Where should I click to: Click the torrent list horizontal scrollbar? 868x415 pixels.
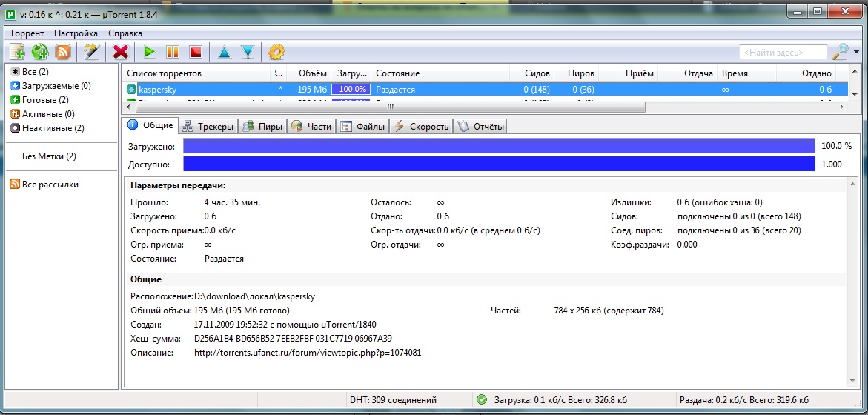(385, 107)
